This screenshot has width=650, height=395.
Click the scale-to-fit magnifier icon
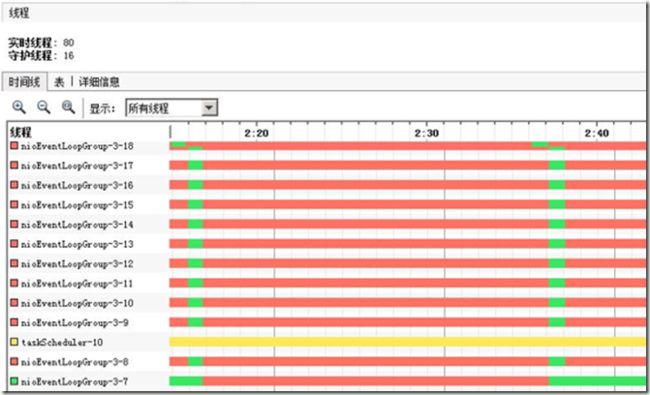(x=68, y=107)
